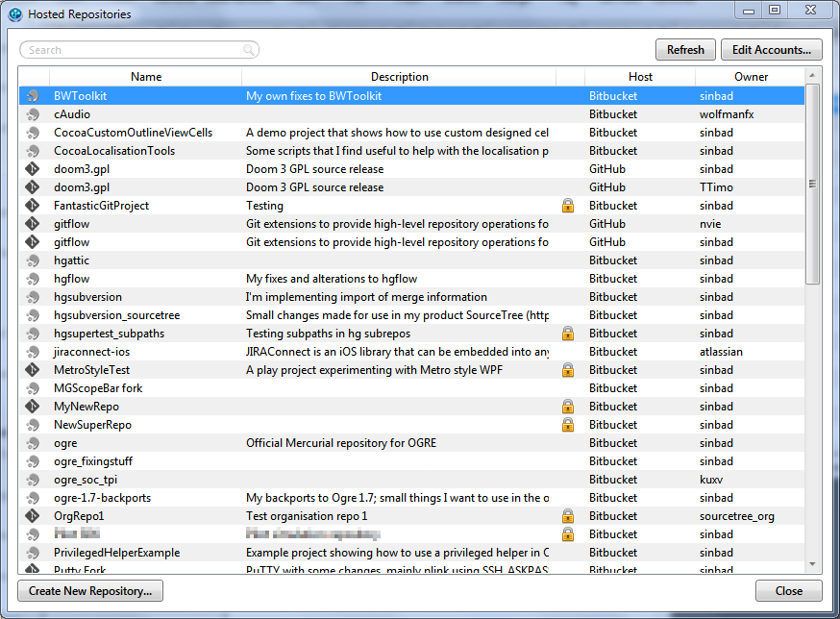
Task: Click the Mercurial icon beside hgflow
Action: pos(33,279)
